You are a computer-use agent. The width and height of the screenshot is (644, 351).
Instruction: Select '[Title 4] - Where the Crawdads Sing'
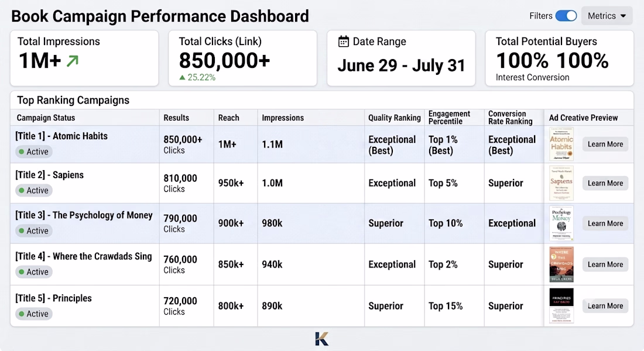[x=84, y=256]
